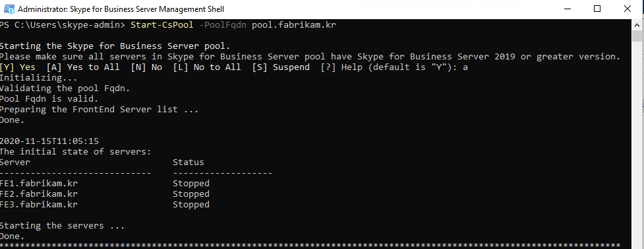This screenshot has height=249, width=644.
Task: Click the PS C:\Users\skype-admin> prompt
Action: click(x=63, y=25)
